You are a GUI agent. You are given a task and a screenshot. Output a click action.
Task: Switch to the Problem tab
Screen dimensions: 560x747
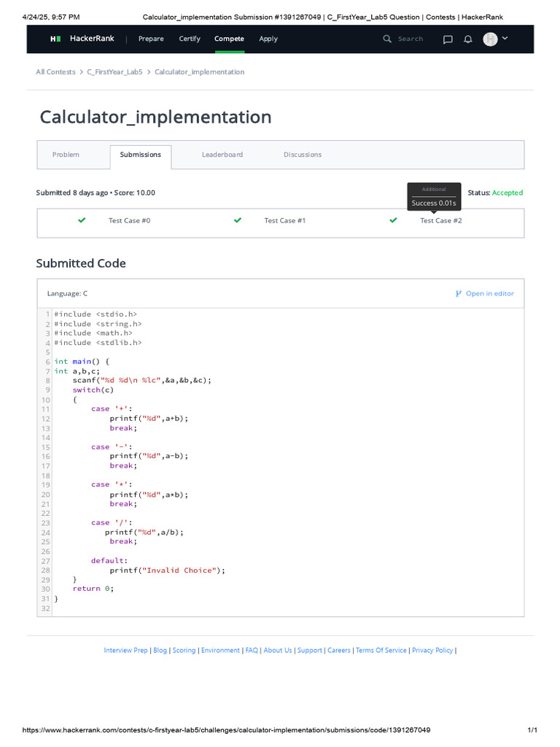[x=66, y=155]
